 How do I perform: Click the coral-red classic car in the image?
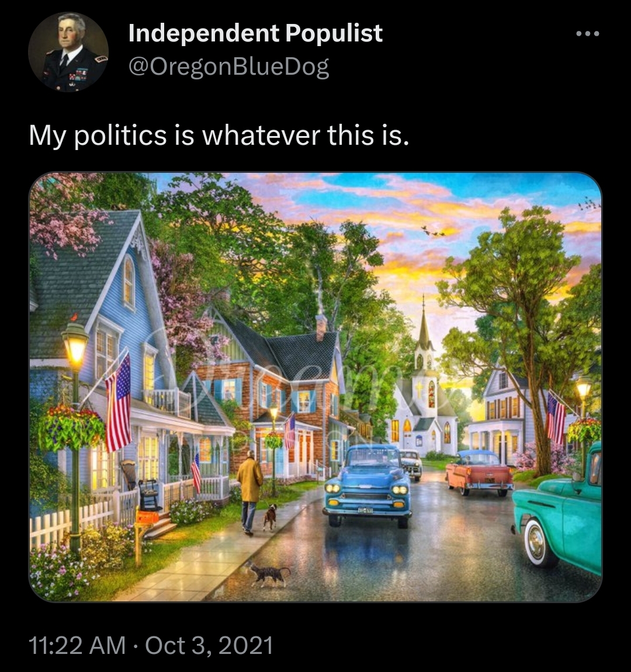coord(479,473)
